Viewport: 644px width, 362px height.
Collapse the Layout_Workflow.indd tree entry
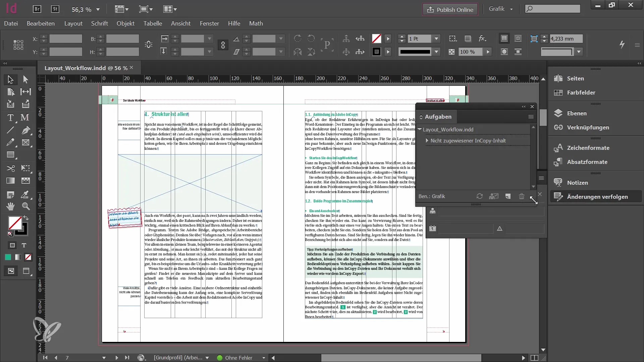click(420, 129)
